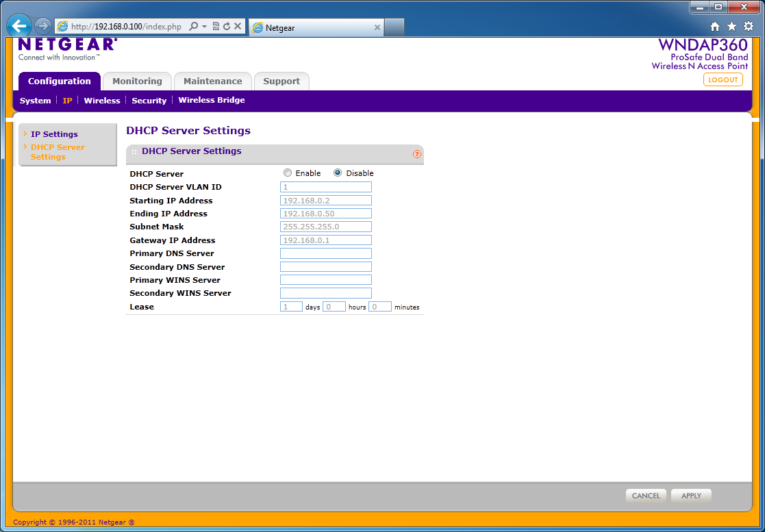Click the browser forward arrow button
Image resolution: width=765 pixels, height=532 pixels.
[x=43, y=26]
